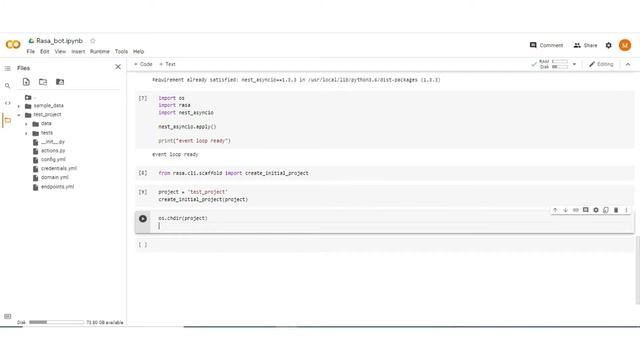Open the find and replace sidebar icon
This screenshot has height=360, width=640.
(x=7, y=86)
